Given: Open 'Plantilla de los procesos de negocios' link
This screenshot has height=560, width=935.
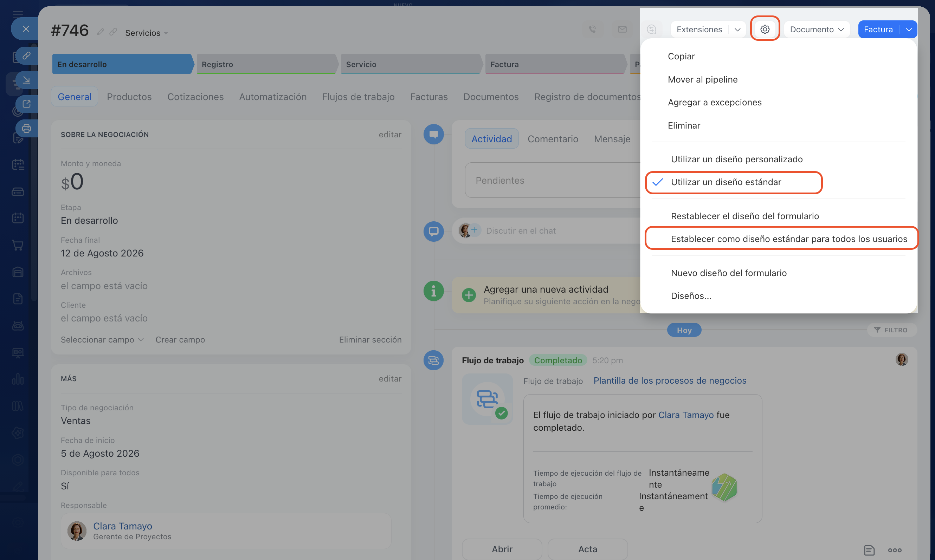Looking at the screenshot, I should click(670, 380).
